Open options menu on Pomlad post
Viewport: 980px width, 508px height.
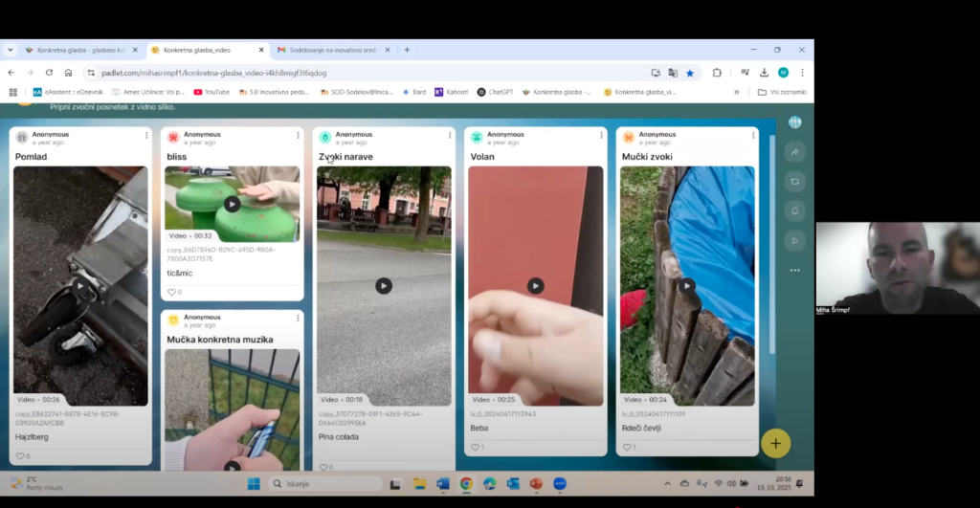click(146, 135)
